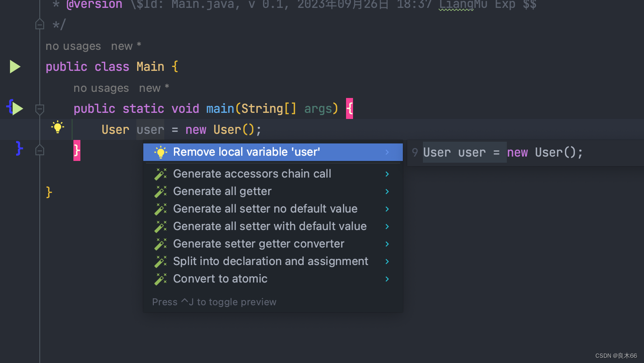
Task: Click 'Press ^J to toggle preview' hint
Action: 214,302
